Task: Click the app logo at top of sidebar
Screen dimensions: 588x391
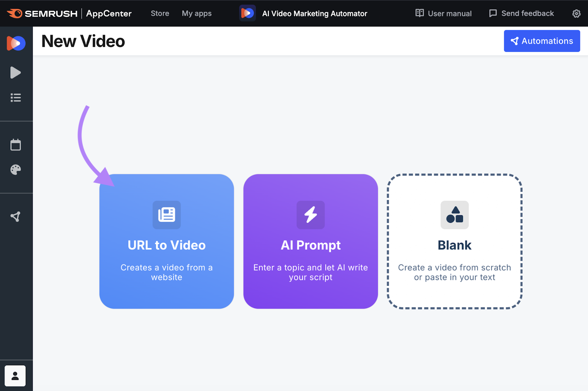Action: pyautogui.click(x=16, y=43)
